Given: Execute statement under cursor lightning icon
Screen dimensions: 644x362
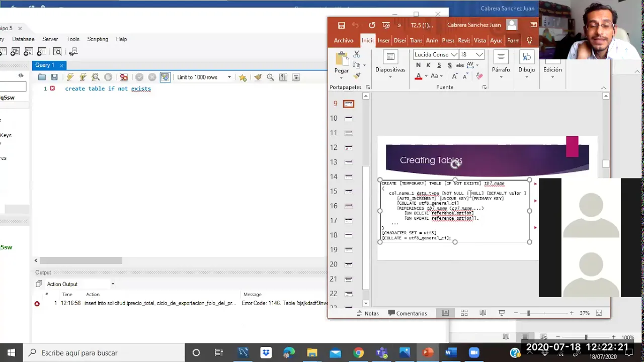Looking at the screenshot, I should click(x=83, y=77).
